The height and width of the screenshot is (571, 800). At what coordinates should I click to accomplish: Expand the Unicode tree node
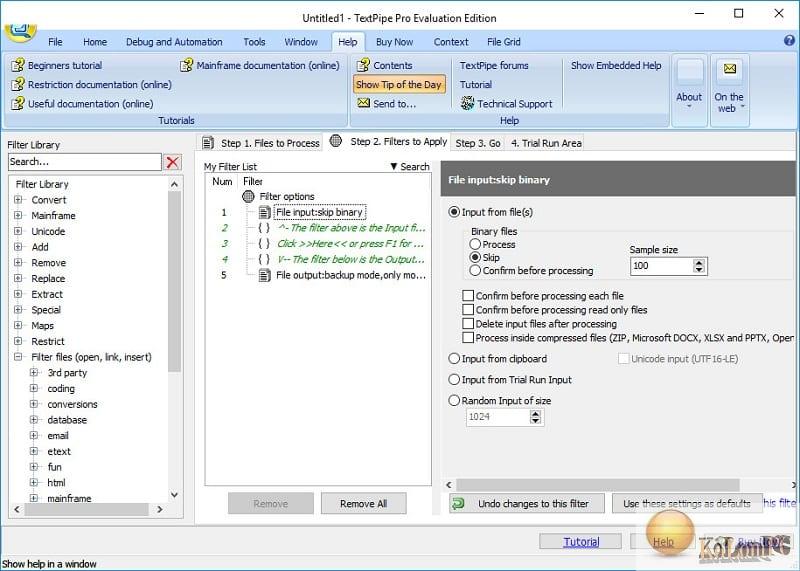coord(18,231)
